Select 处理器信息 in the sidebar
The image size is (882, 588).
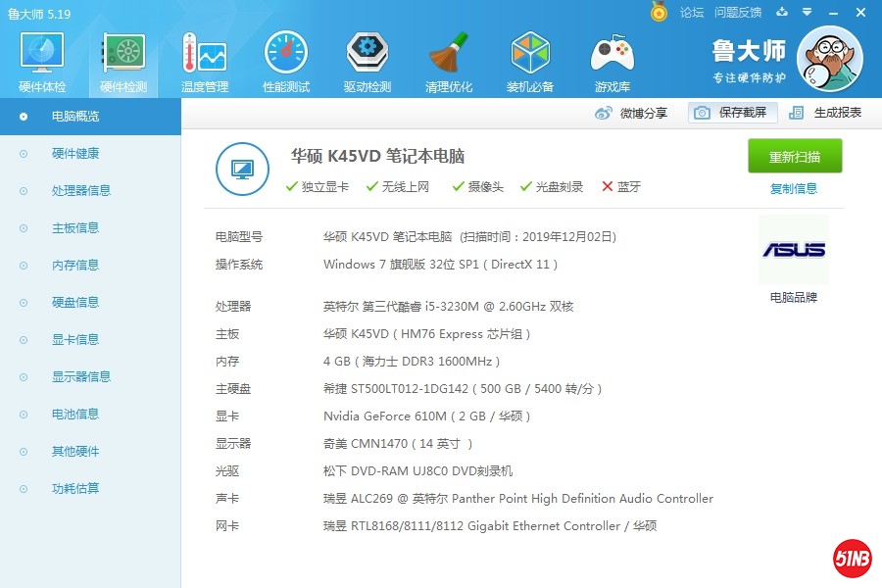pos(81,191)
